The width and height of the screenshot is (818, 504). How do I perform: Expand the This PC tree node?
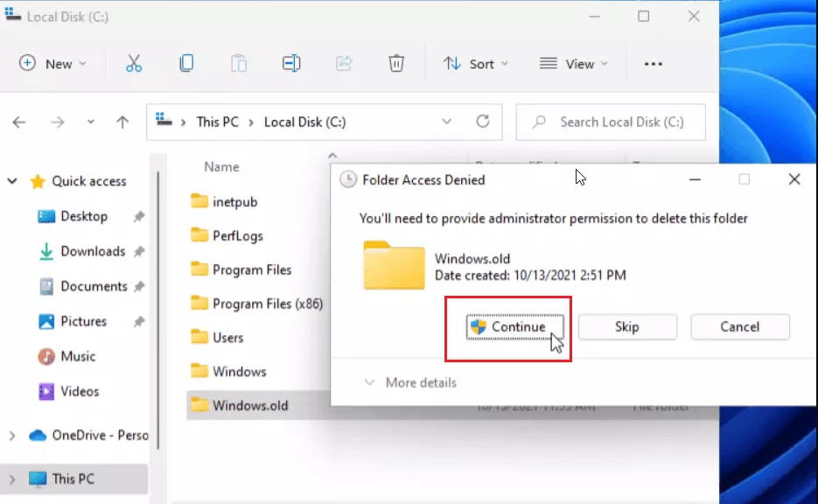point(12,479)
